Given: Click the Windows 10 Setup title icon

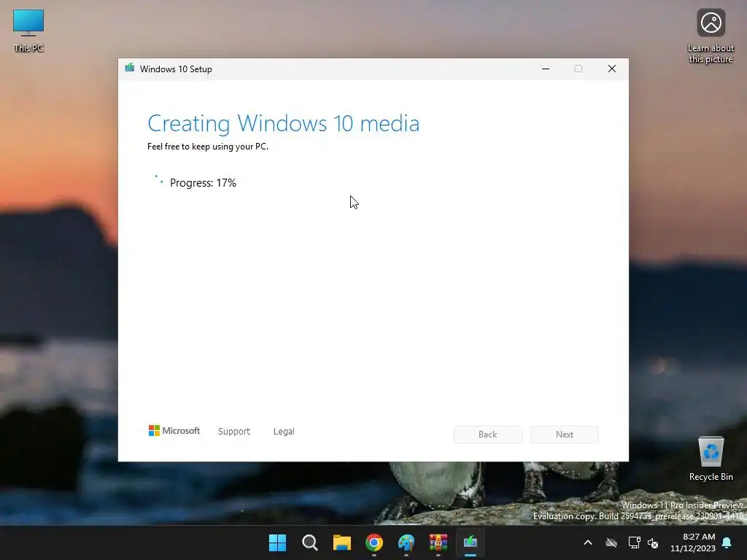Looking at the screenshot, I should tap(129, 68).
